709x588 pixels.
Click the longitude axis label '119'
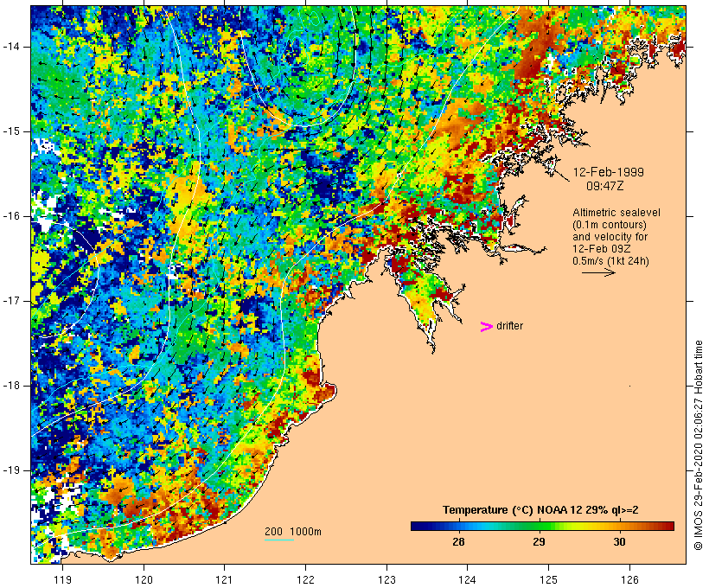pos(63,579)
